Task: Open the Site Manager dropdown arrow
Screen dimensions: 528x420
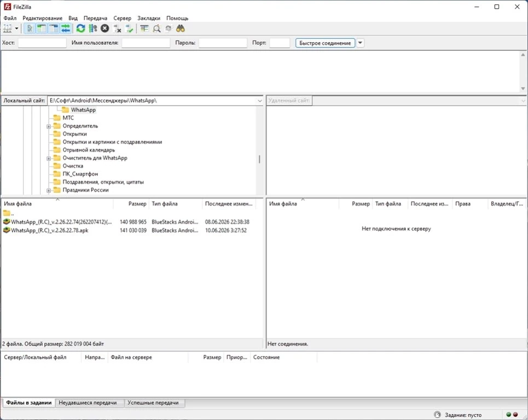Action: 16,28
